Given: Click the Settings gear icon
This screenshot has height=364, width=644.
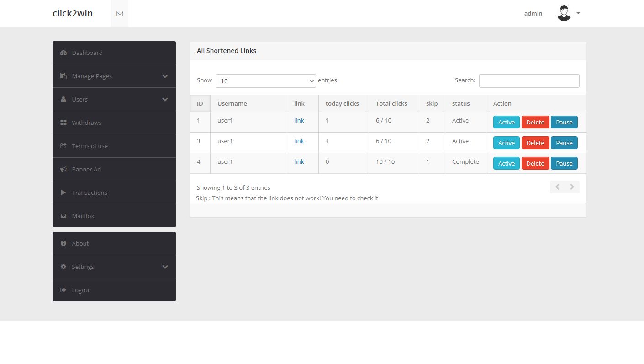Looking at the screenshot, I should (63, 267).
